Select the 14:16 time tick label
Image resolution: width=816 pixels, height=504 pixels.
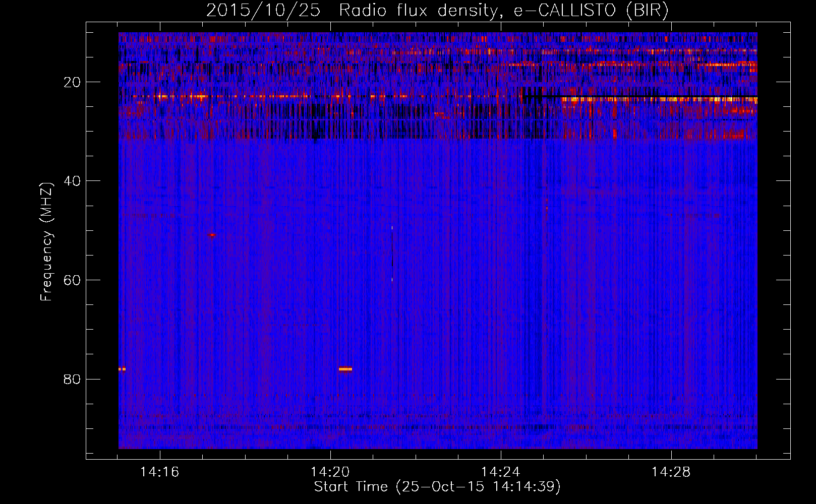[x=159, y=472]
